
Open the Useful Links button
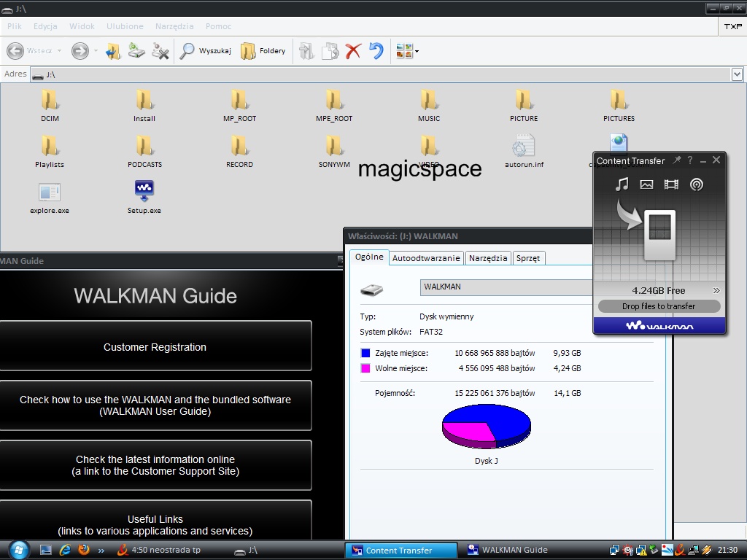155,521
